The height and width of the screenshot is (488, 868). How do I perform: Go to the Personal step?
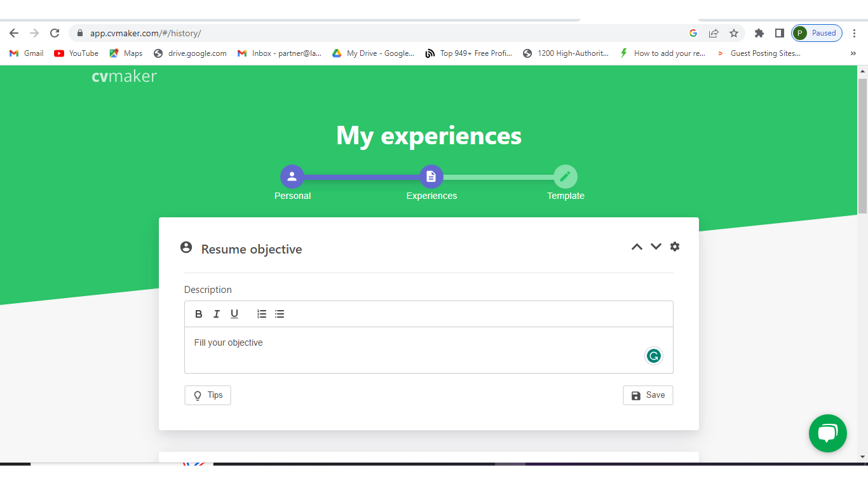pyautogui.click(x=292, y=177)
